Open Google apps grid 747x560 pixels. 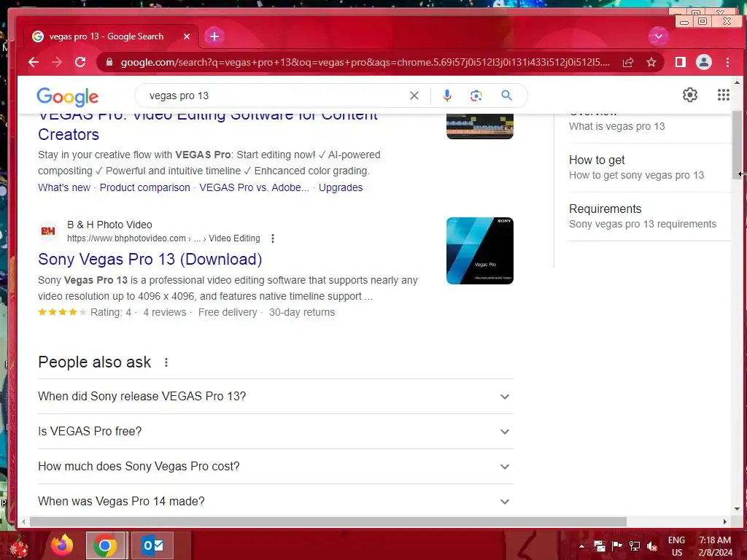(723, 96)
